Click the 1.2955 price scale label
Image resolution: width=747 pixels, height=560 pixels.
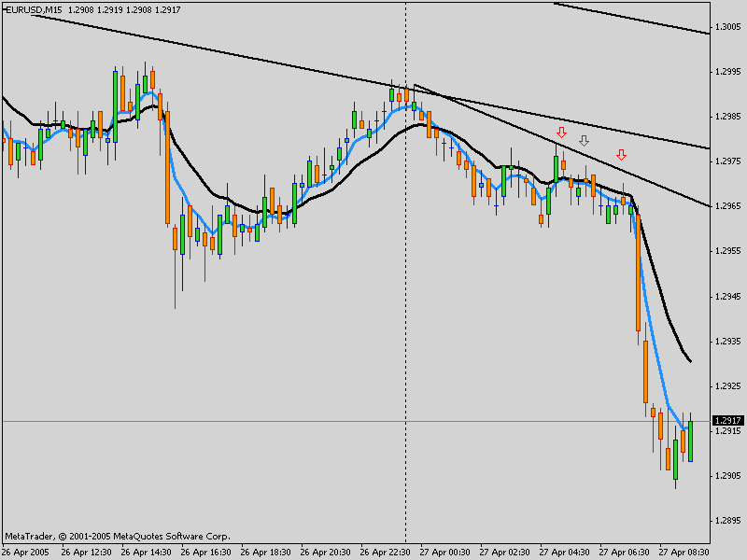click(x=728, y=251)
